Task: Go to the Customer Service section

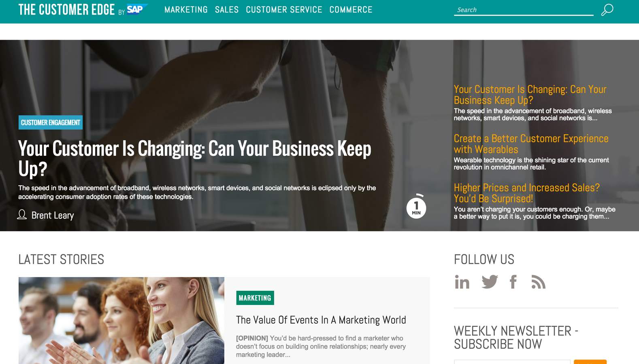Action: pyautogui.click(x=284, y=10)
